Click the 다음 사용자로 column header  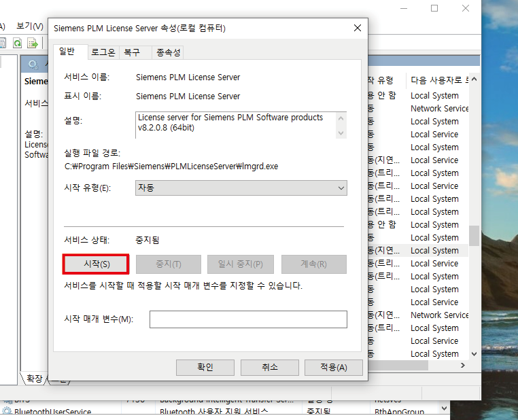(x=439, y=80)
